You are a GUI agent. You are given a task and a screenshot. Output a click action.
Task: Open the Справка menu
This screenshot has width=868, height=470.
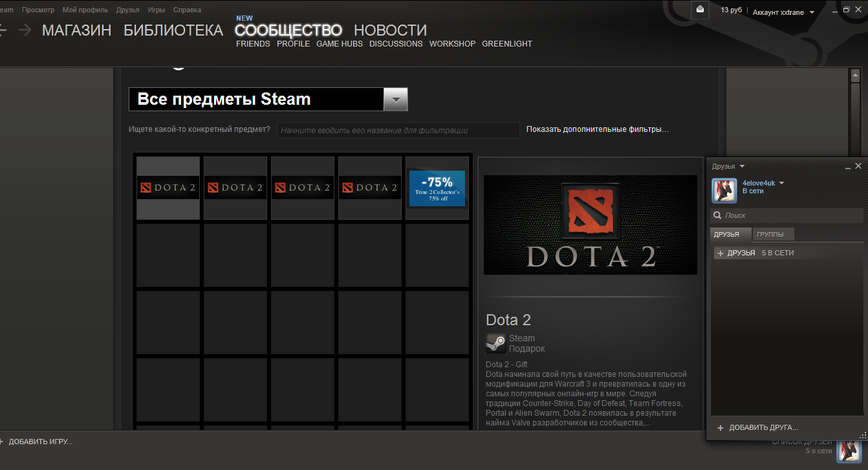point(187,10)
